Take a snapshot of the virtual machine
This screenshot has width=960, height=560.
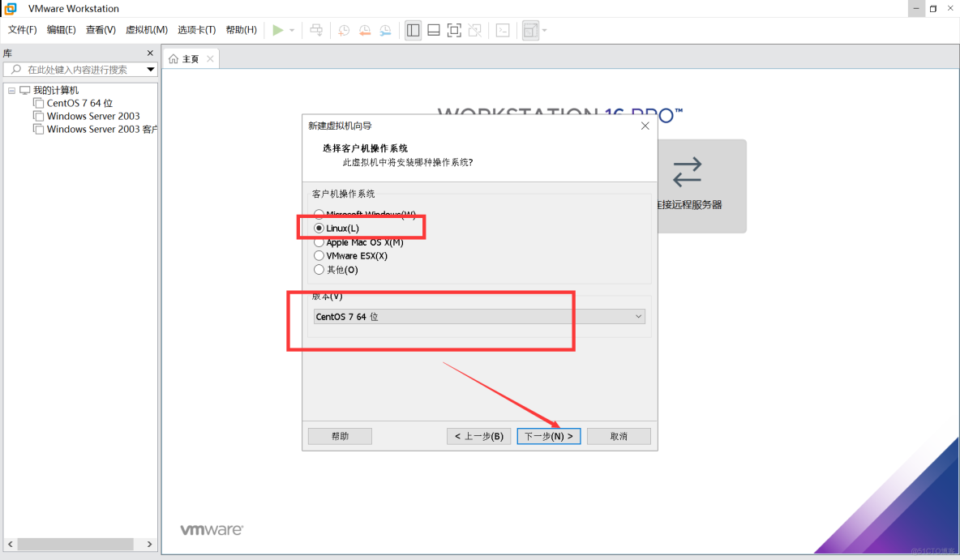(344, 30)
